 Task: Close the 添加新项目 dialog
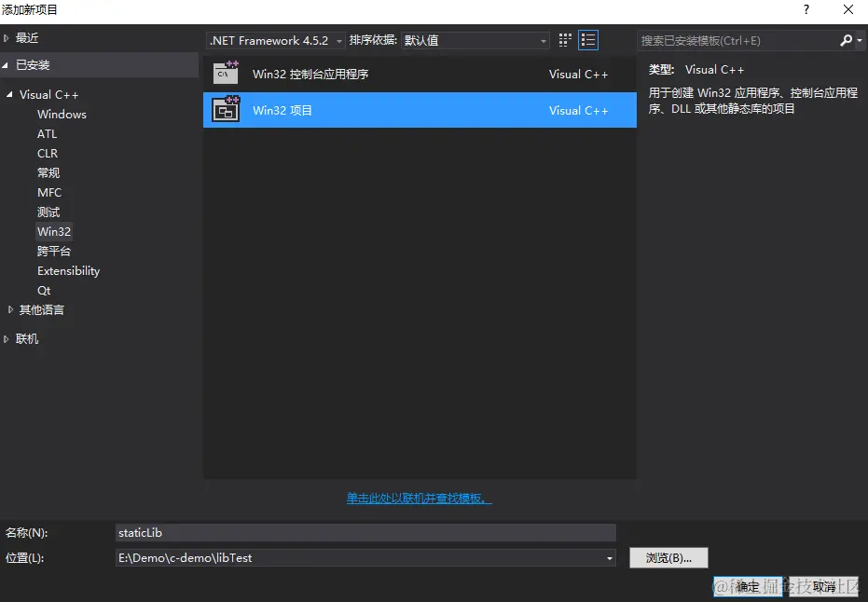[x=848, y=9]
